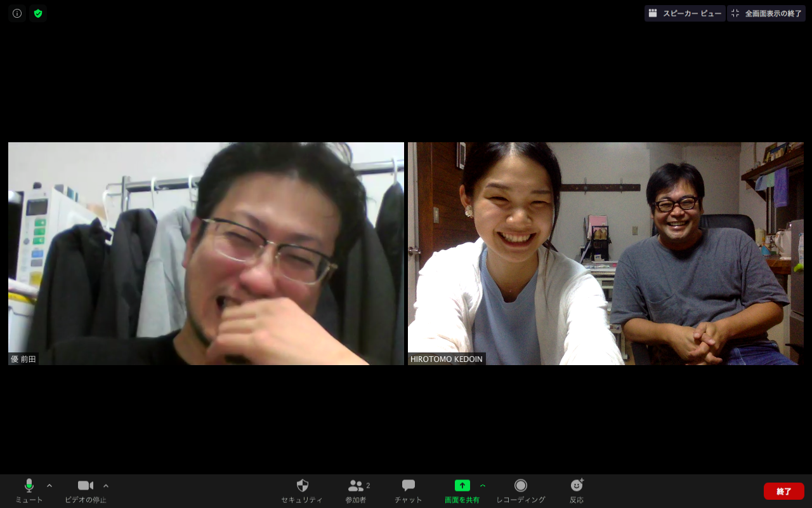Open the セキュリティ security menu
Image resolution: width=812 pixels, height=508 pixels.
(x=302, y=491)
